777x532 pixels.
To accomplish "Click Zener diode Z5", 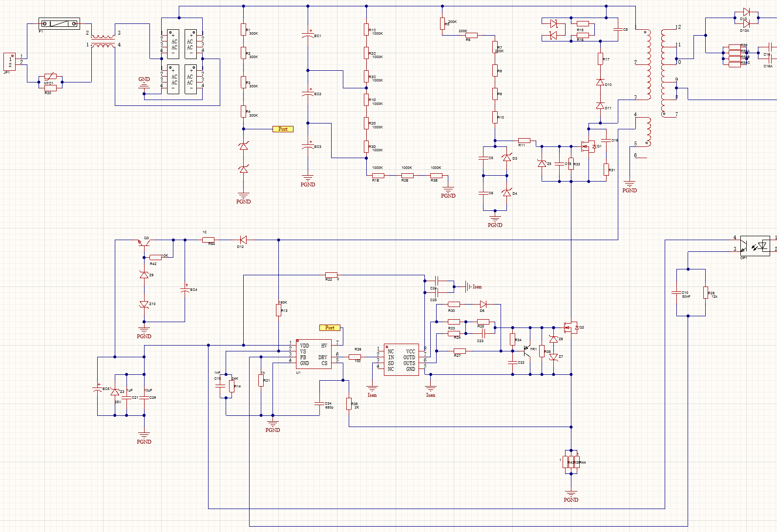I will click(x=542, y=164).
